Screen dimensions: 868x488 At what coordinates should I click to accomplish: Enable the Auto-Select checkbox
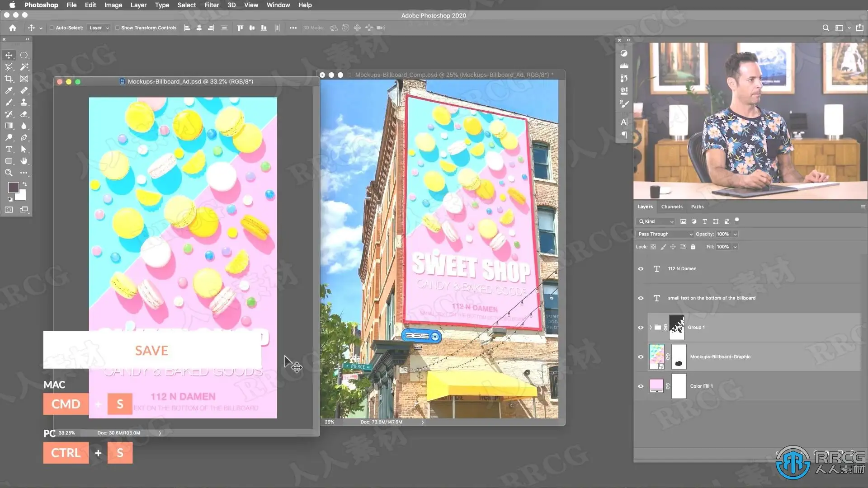pyautogui.click(x=52, y=28)
